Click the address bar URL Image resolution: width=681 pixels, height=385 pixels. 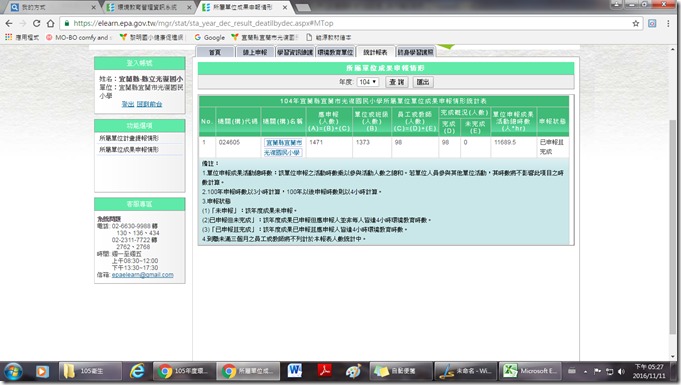point(203,23)
